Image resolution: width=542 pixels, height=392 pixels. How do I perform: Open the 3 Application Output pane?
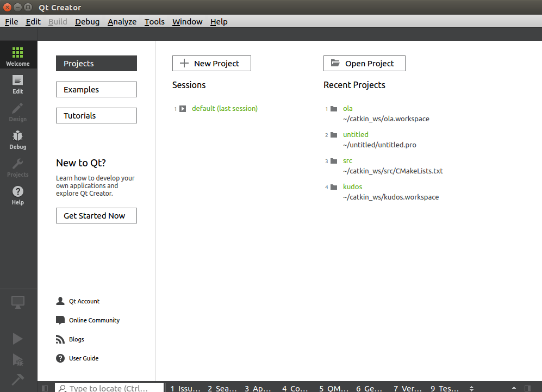(x=258, y=388)
